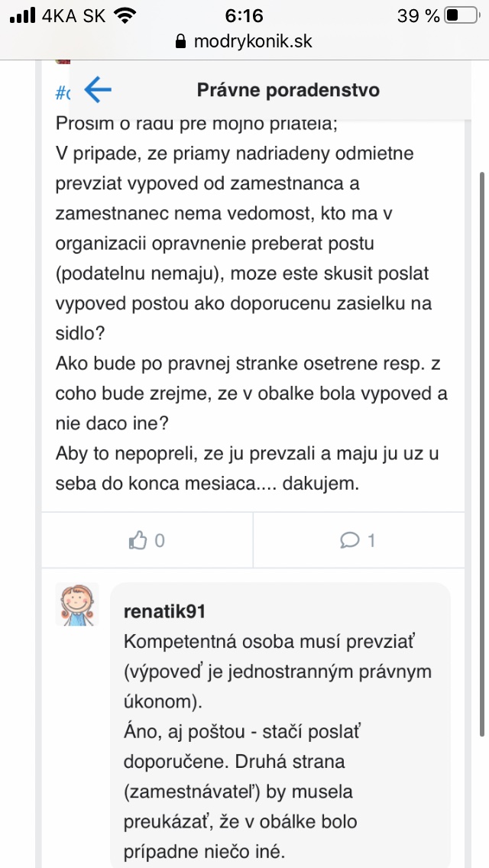Tap the modrykonik.sk address field
489x868 pixels.
coord(252,41)
